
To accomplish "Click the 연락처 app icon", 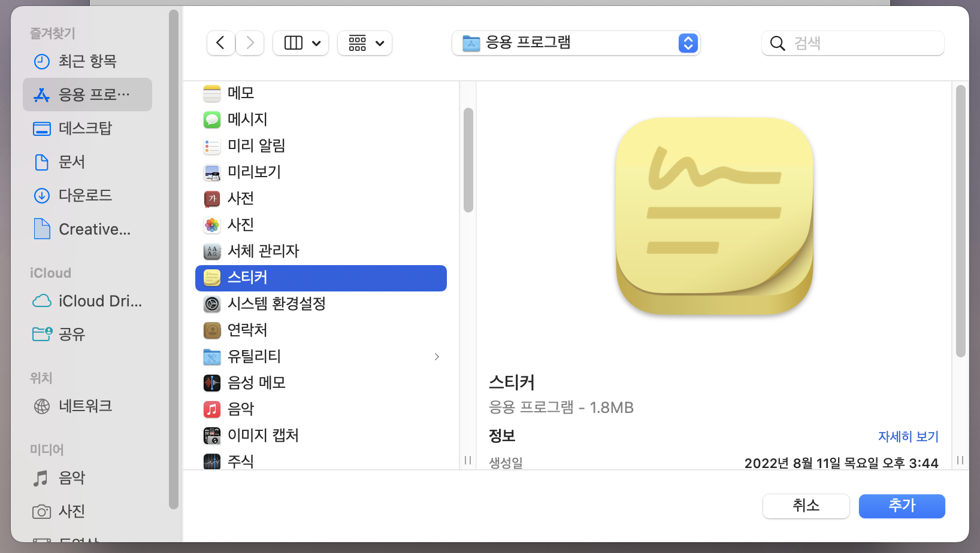I will click(212, 330).
